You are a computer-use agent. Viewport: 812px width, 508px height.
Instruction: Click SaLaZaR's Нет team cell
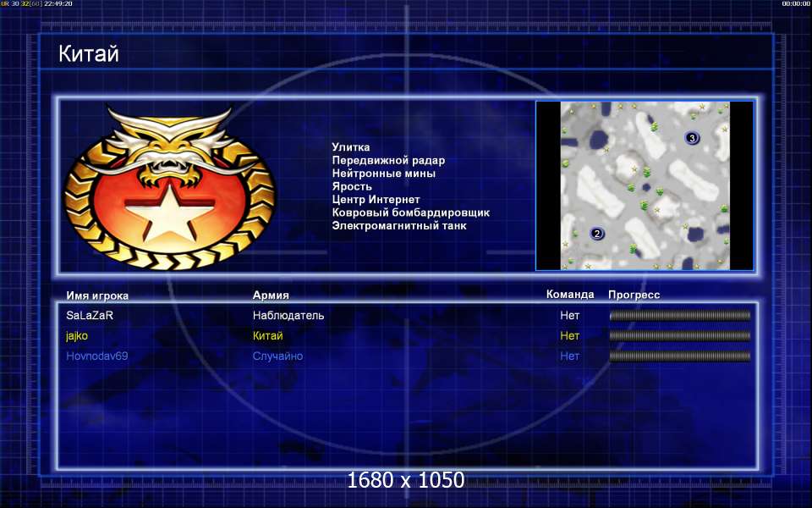[569, 315]
